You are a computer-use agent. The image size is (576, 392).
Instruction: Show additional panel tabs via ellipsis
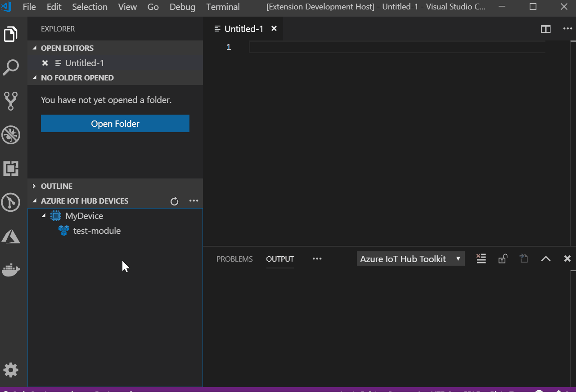pos(317,259)
